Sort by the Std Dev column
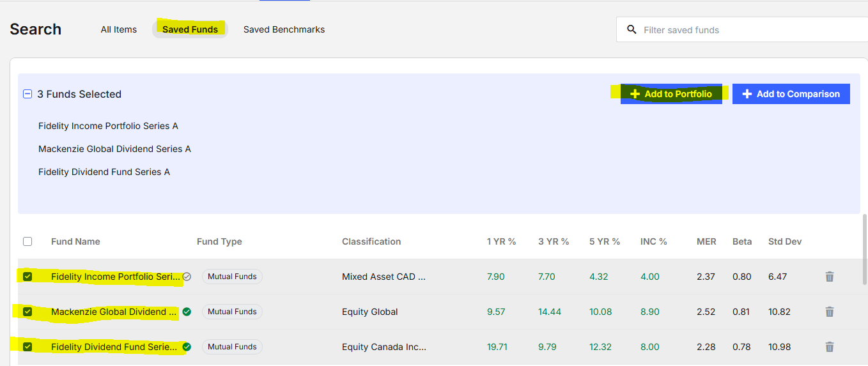This screenshot has height=366, width=868. pos(785,241)
